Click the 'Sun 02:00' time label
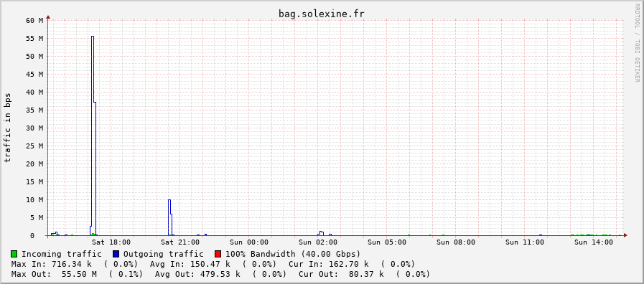The image size is (644, 284). pos(318,242)
